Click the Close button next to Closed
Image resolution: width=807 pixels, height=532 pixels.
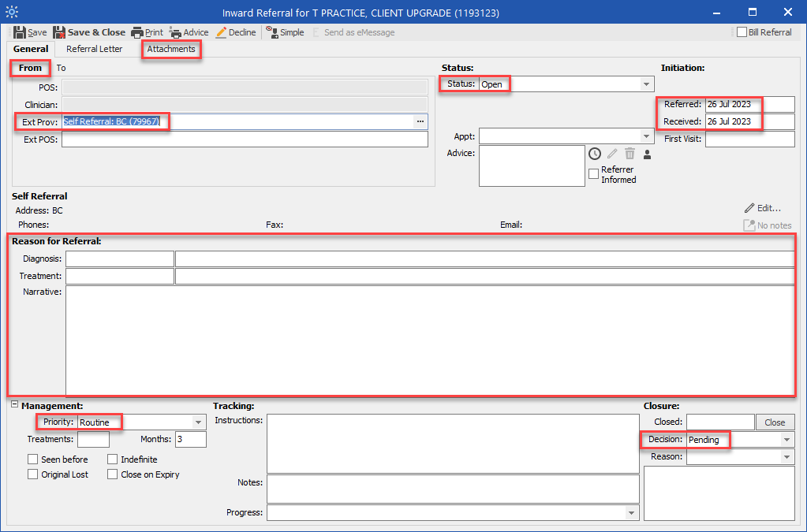tap(775, 422)
